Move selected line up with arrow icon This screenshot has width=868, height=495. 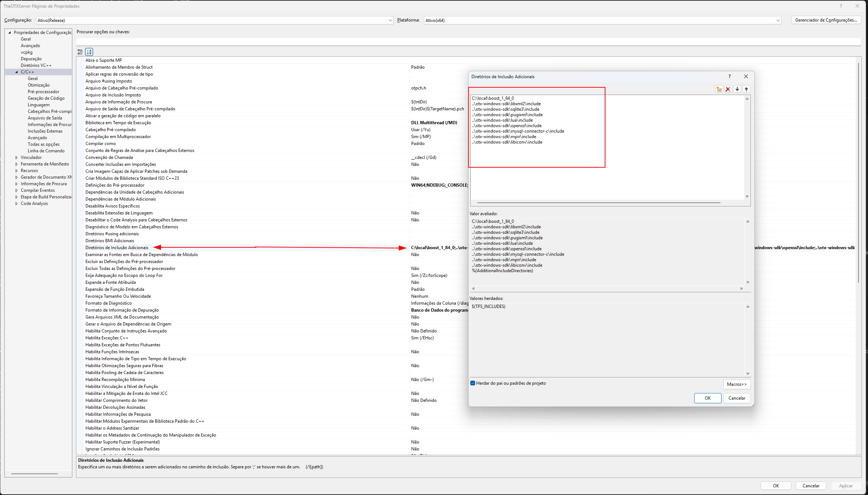pos(746,89)
